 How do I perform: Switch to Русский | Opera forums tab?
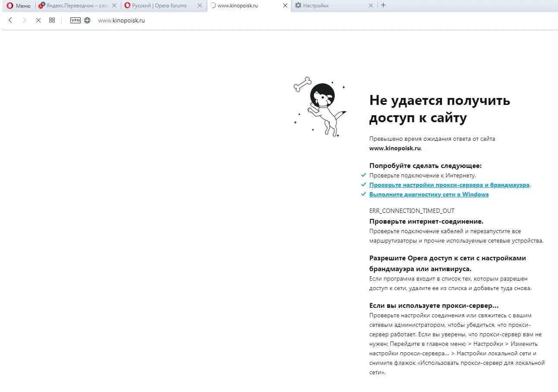pyautogui.click(x=163, y=6)
